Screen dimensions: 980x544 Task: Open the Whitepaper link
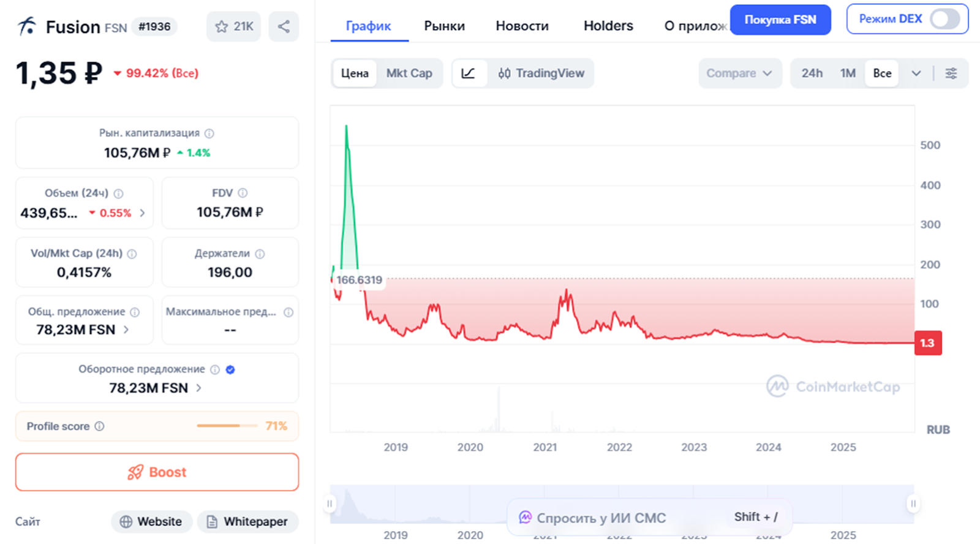(247, 521)
